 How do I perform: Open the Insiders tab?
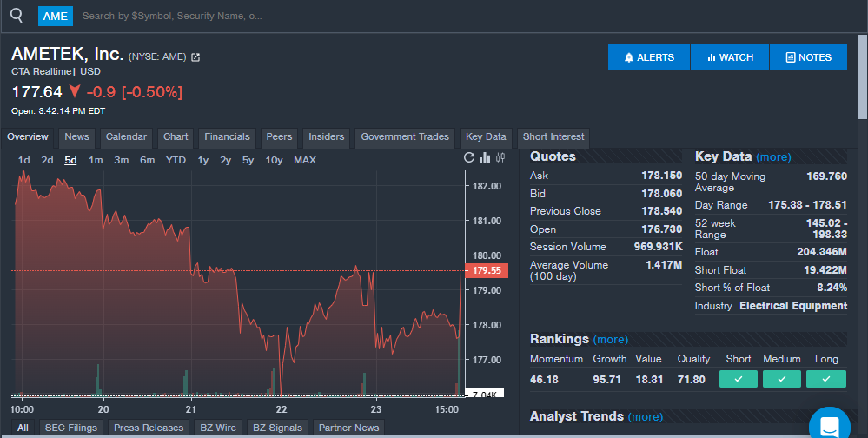click(326, 137)
